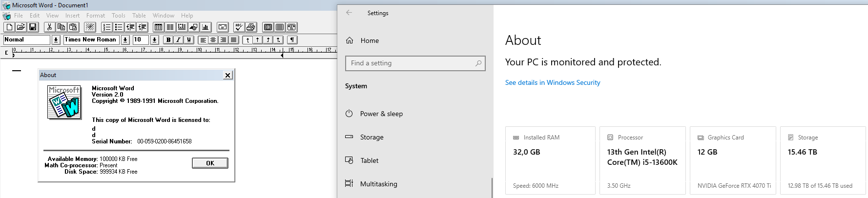The width and height of the screenshot is (868, 198).
Task: Click the Graphics Card 12 GB card
Action: click(x=733, y=160)
